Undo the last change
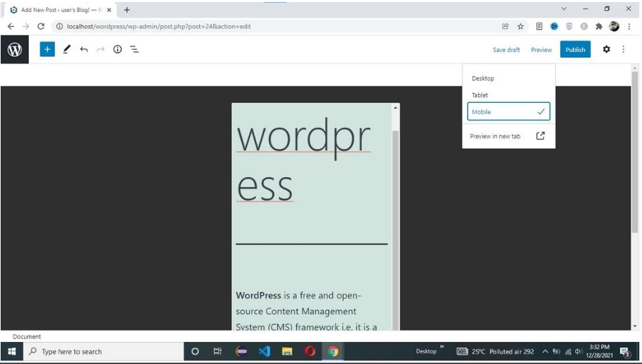 pyautogui.click(x=84, y=49)
